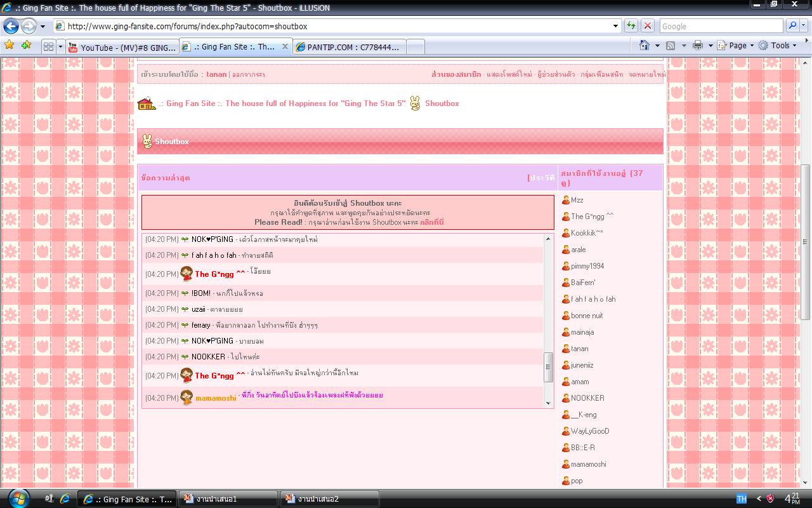Click the shoutbox scrollbar thumb

[x=549, y=367]
